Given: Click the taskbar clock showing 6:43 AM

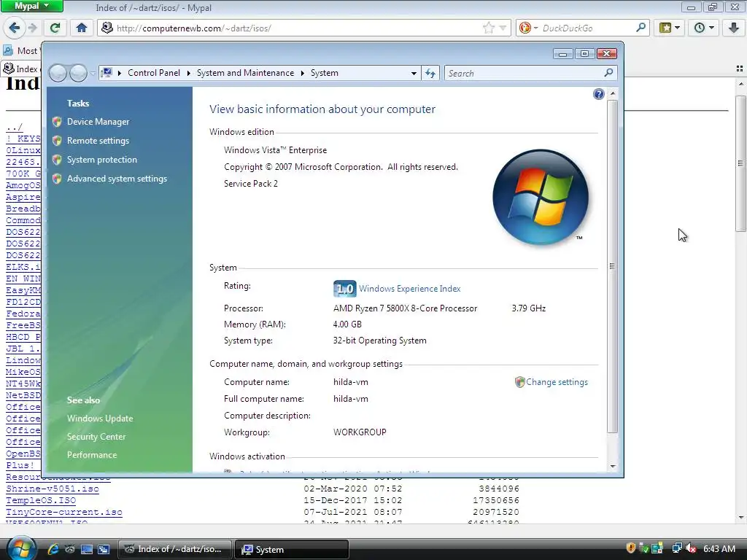Looking at the screenshot, I should (x=719, y=548).
